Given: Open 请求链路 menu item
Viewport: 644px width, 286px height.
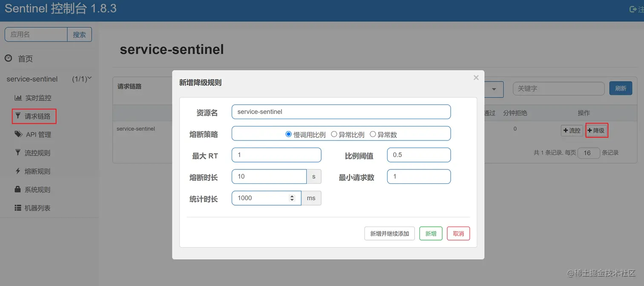Looking at the screenshot, I should [37, 116].
